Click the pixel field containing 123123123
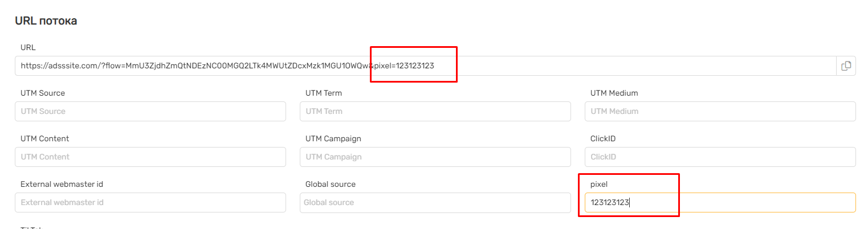The image size is (868, 229). click(720, 203)
